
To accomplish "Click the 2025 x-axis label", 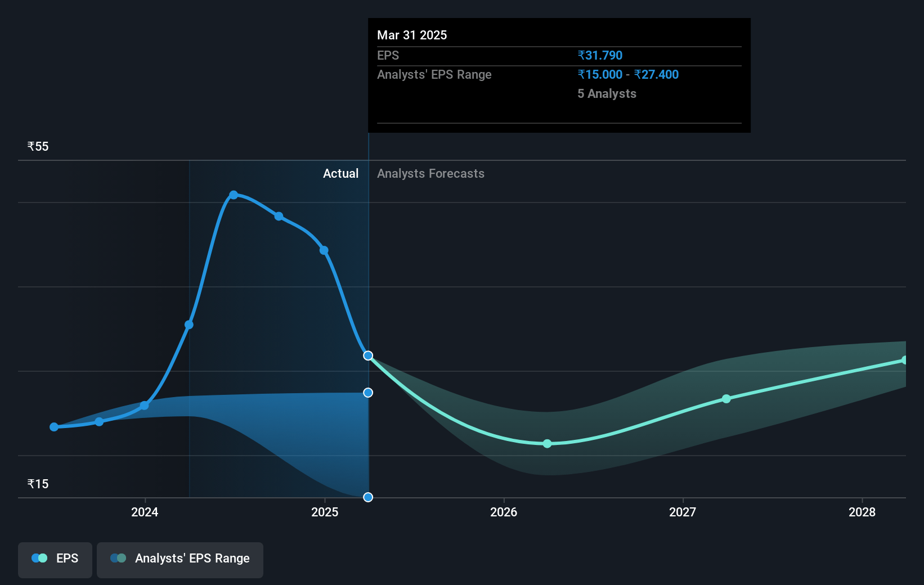I will pos(325,512).
